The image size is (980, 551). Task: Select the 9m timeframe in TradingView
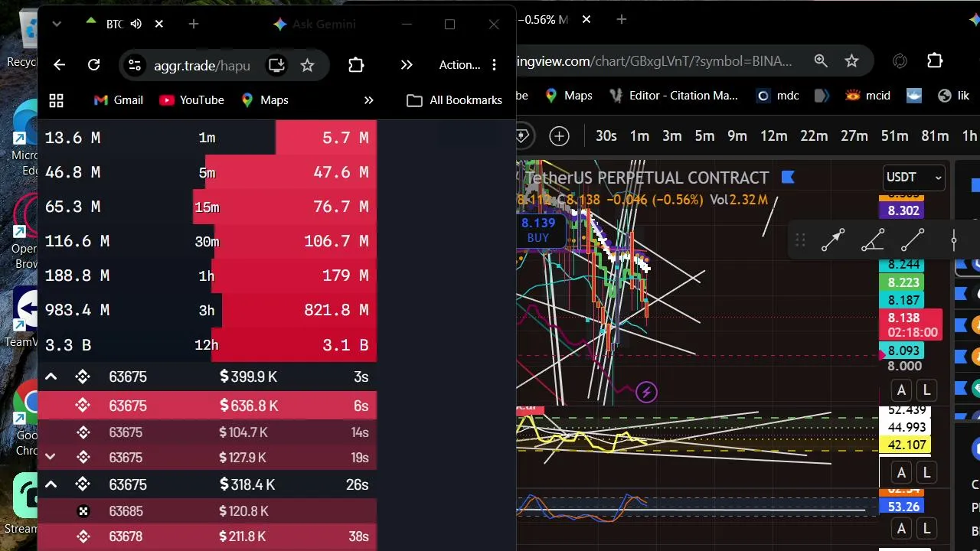[x=737, y=135]
